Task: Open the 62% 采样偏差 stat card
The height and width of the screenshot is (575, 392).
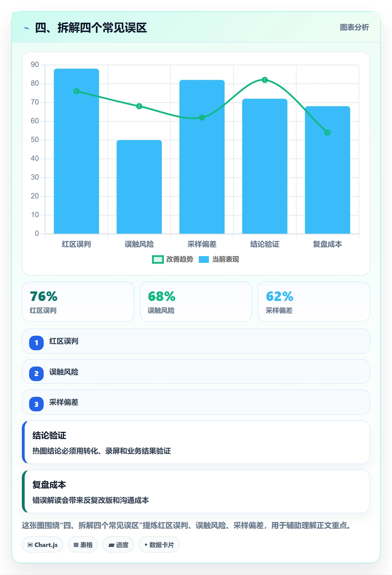Action: pyautogui.click(x=314, y=302)
